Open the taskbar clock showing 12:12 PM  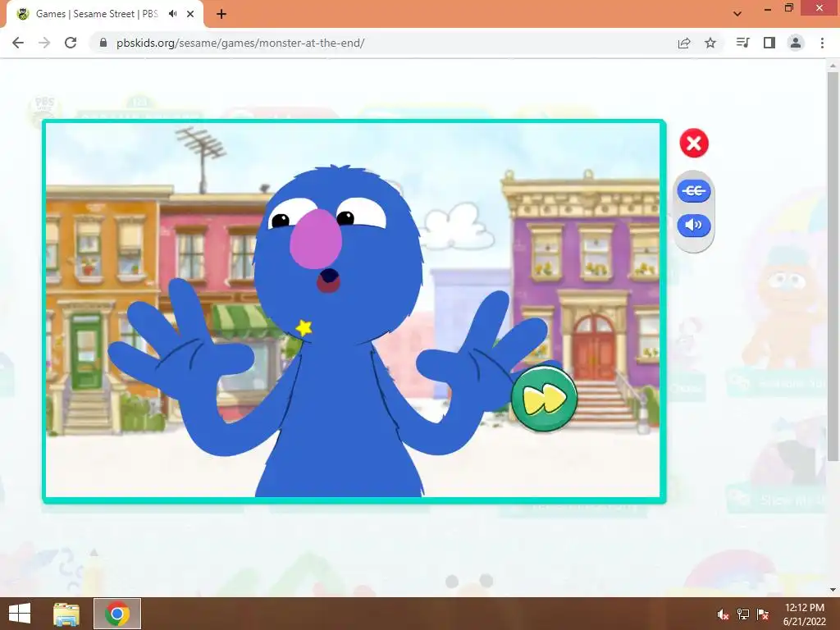tap(804, 614)
